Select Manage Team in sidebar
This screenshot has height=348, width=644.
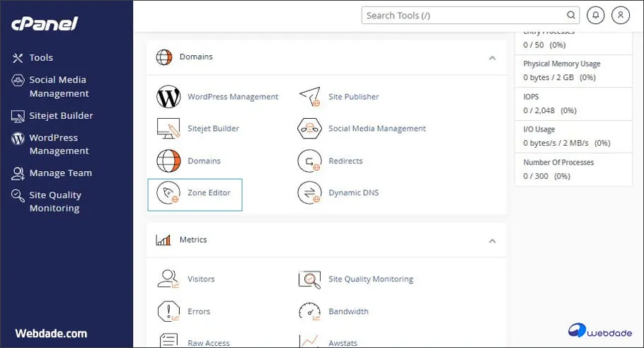[x=60, y=173]
